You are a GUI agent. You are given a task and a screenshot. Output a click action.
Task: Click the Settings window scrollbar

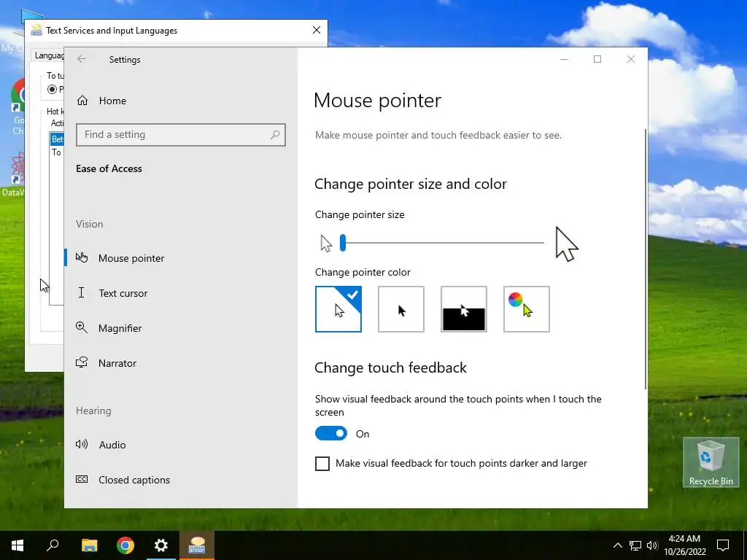click(x=646, y=259)
